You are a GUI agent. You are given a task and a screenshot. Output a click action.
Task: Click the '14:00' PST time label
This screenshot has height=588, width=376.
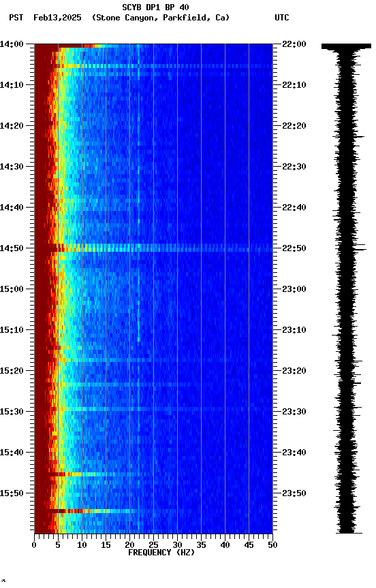(12, 44)
